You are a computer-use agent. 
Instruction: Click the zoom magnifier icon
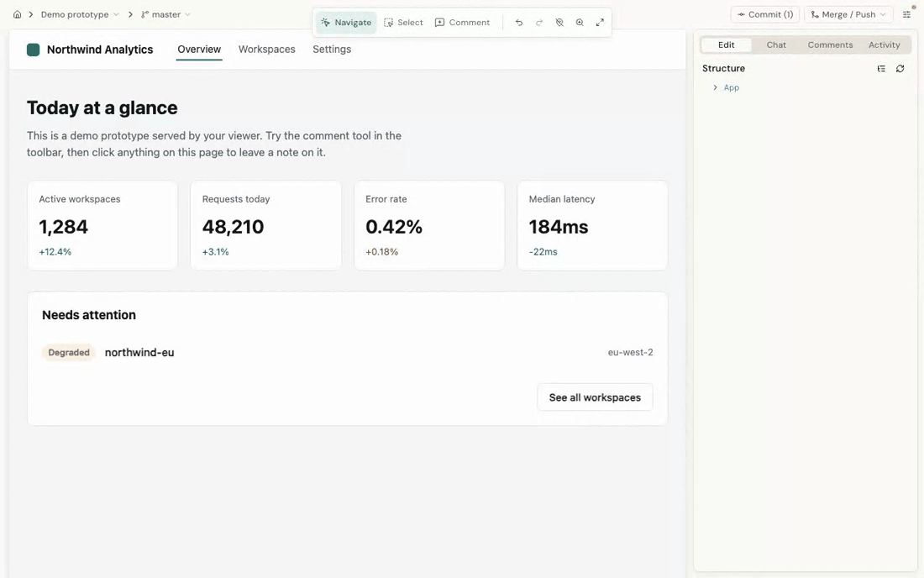580,23
